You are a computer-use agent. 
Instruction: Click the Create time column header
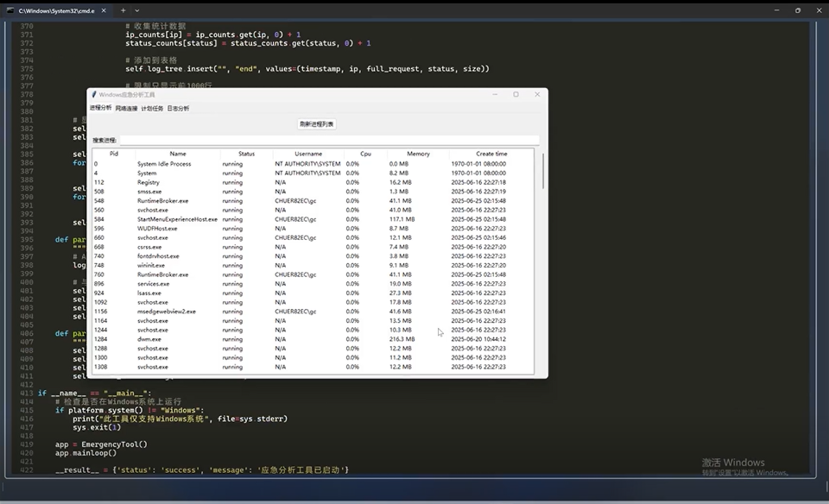491,154
